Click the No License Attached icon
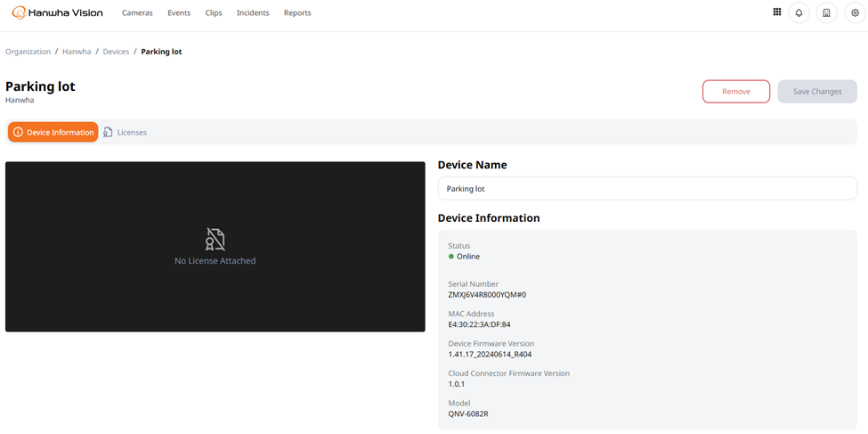 (x=215, y=239)
